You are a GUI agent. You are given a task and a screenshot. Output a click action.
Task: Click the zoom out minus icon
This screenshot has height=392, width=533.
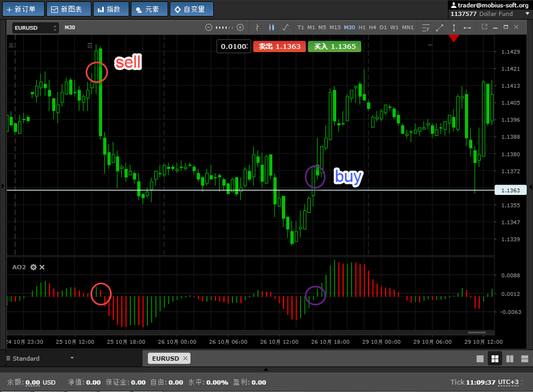(209, 27)
